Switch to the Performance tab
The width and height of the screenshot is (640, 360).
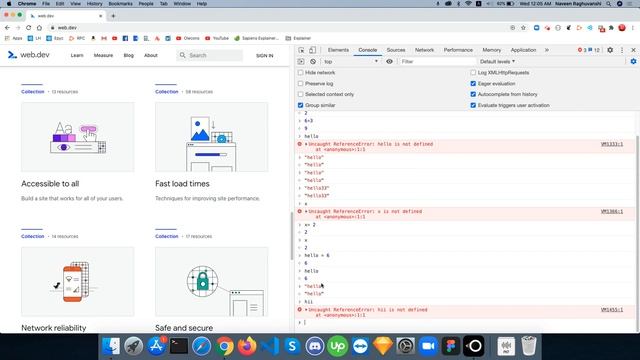coord(458,50)
